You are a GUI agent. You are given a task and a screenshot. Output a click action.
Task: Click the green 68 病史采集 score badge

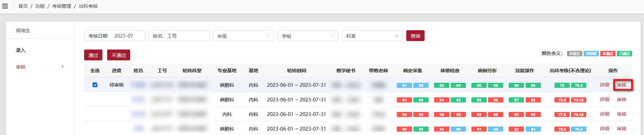click(x=421, y=100)
